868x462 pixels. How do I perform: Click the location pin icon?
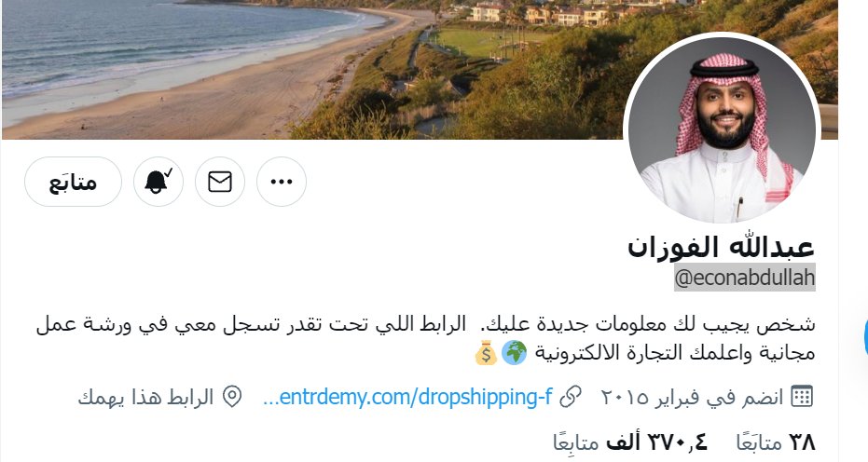coord(232,397)
